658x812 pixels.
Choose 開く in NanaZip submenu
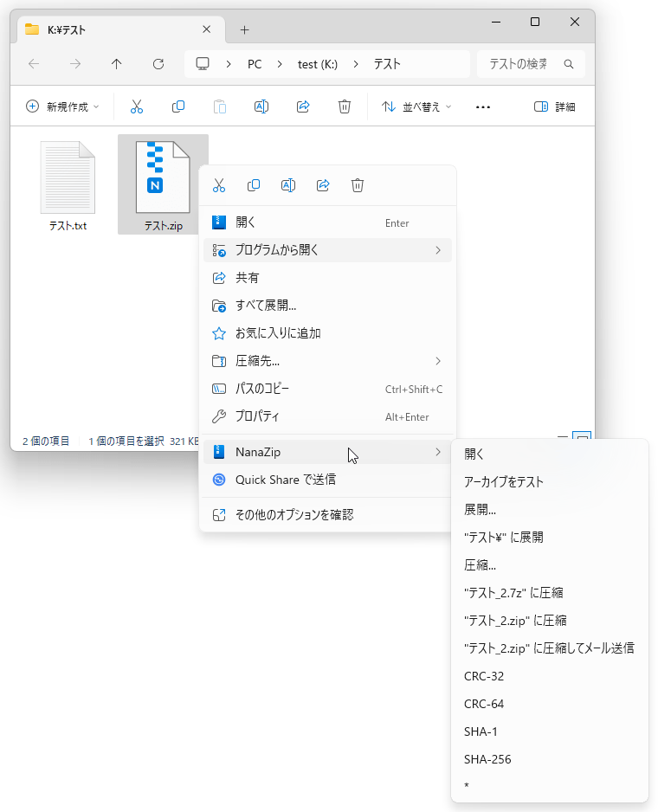(550, 454)
